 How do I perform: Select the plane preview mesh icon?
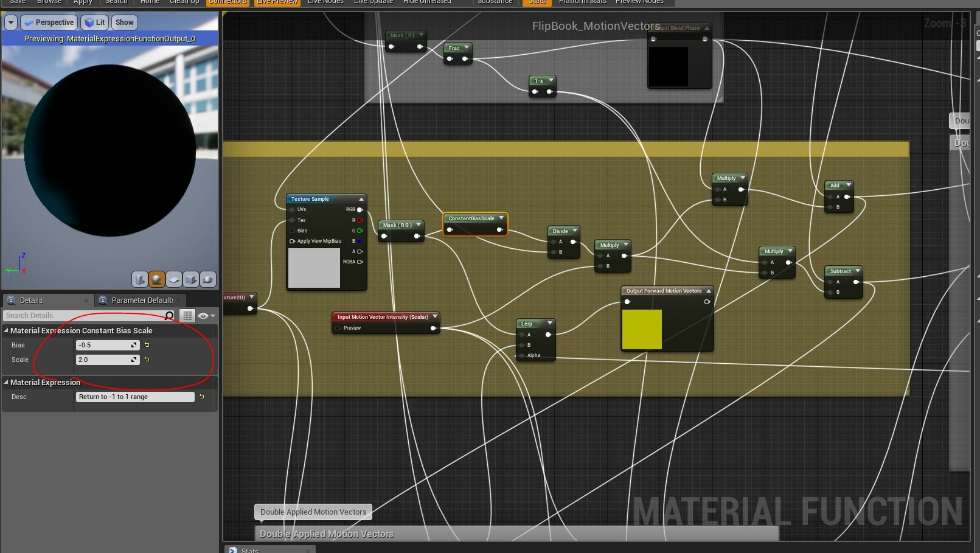point(174,279)
